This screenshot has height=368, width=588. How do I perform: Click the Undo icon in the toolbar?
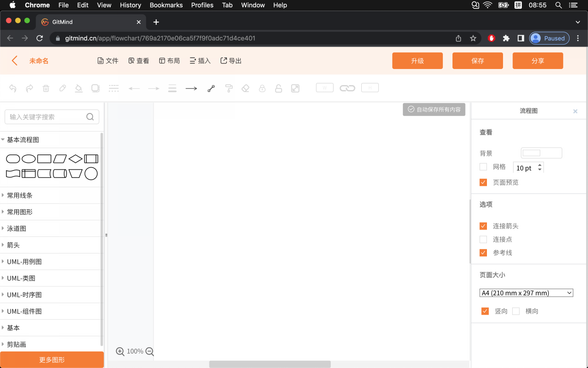pos(13,88)
